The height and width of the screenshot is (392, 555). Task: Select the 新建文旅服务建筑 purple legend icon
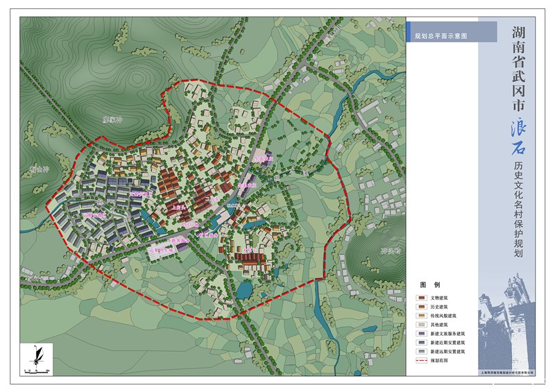tap(420, 334)
